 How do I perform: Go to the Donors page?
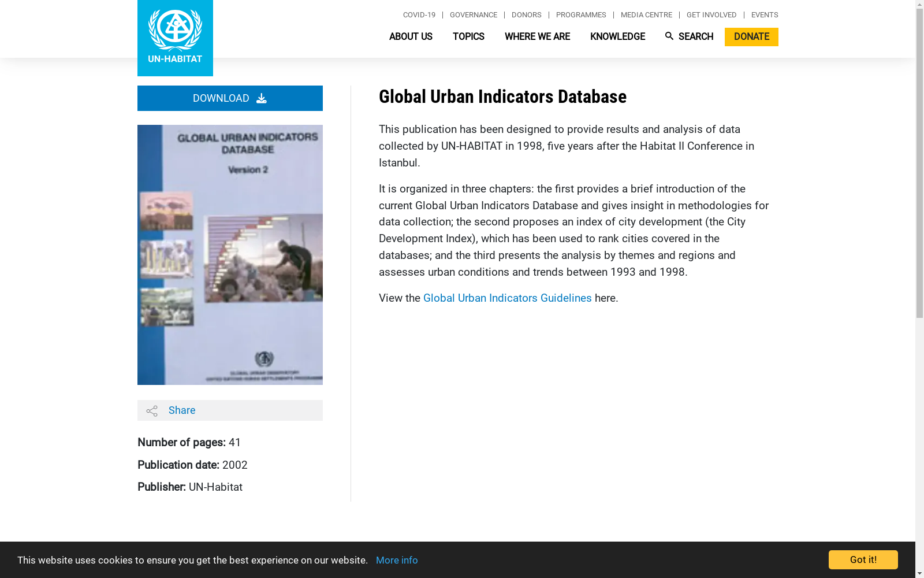click(x=527, y=15)
